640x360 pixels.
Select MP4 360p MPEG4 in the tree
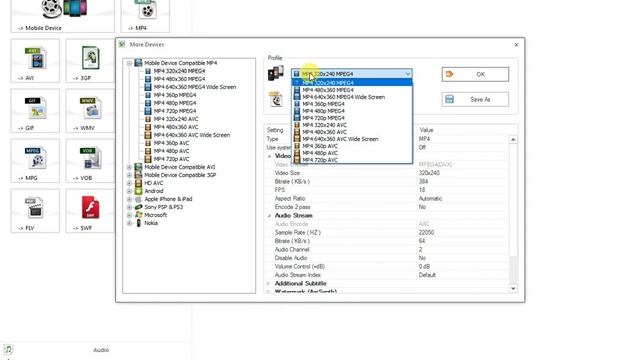pyautogui.click(x=175, y=95)
